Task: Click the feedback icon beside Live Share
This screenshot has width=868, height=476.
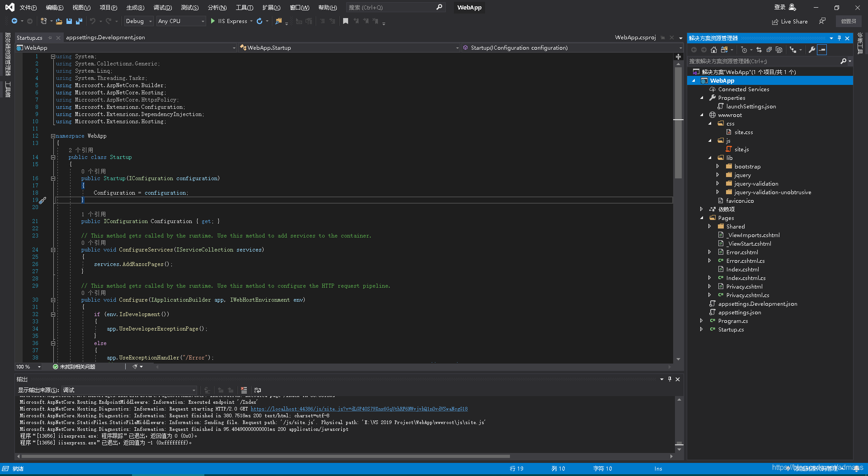Action: point(822,21)
